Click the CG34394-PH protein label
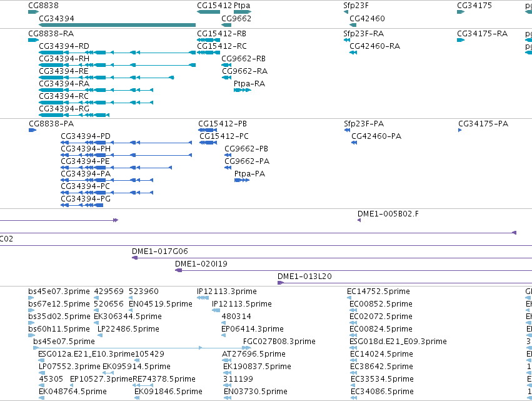Screen dimensions: 532x401 (x=86, y=149)
